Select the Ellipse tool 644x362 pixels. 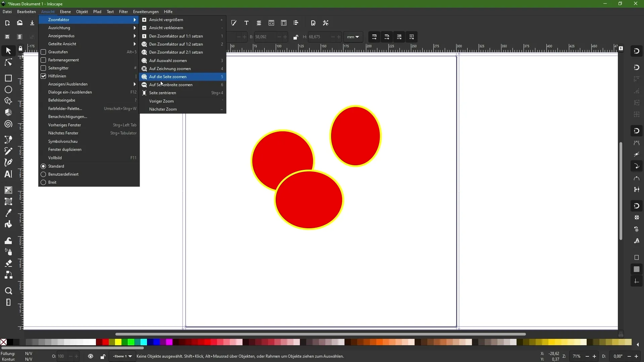point(8,90)
